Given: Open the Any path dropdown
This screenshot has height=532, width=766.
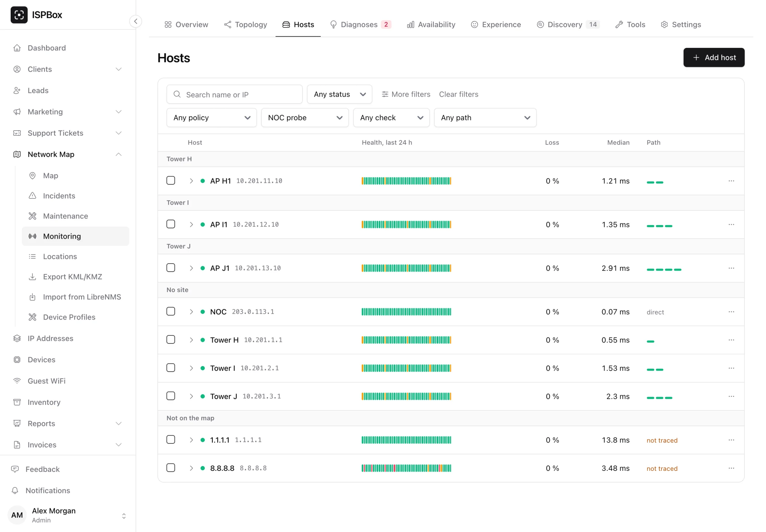Looking at the screenshot, I should click(485, 118).
